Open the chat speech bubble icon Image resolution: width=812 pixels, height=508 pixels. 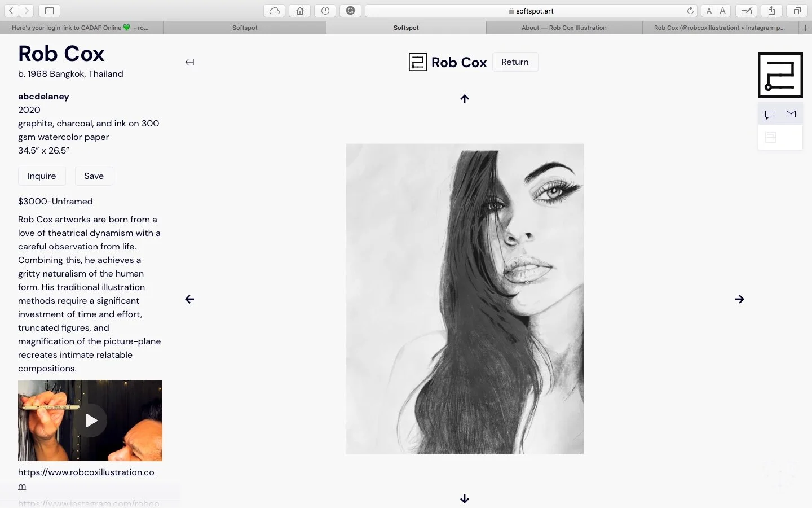coord(770,115)
